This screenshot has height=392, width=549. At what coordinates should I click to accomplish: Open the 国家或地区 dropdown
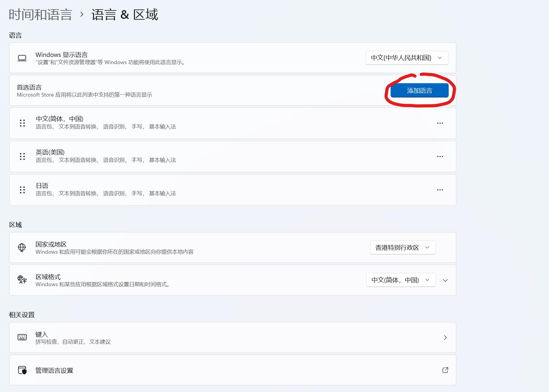click(x=403, y=247)
